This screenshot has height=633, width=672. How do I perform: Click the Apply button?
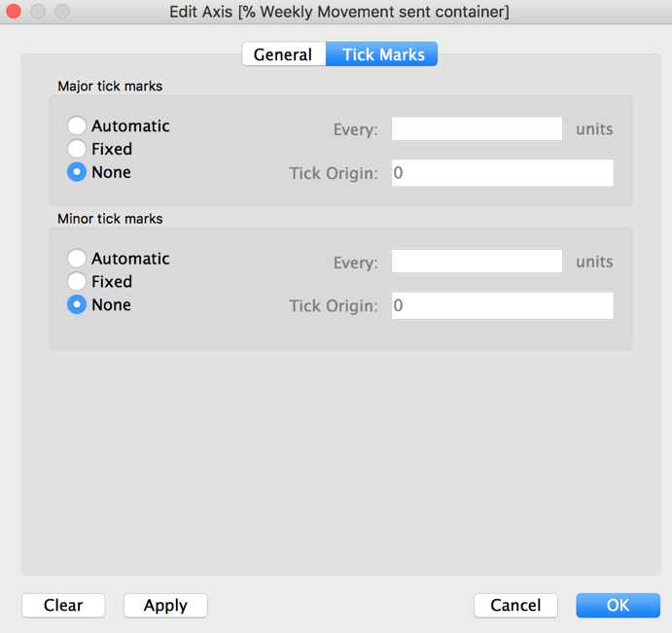point(165,605)
